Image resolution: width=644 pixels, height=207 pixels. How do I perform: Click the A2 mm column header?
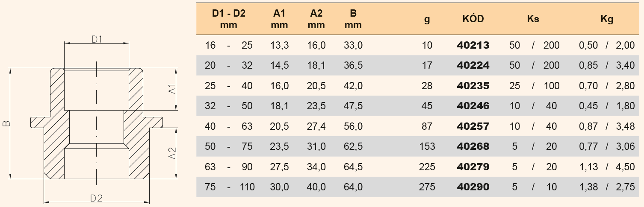pos(316,19)
